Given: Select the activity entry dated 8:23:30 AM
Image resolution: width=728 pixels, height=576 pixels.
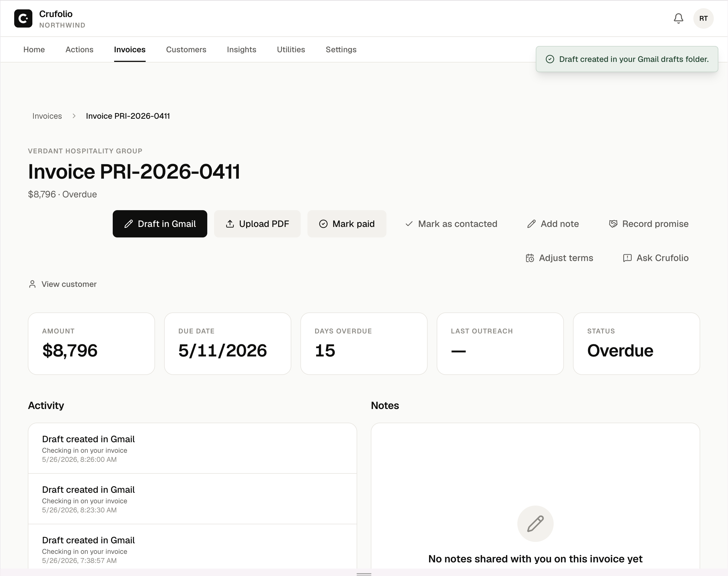Looking at the screenshot, I should [x=193, y=499].
